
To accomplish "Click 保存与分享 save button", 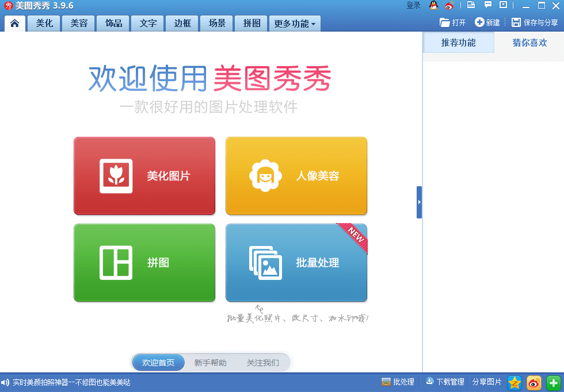I will coord(535,22).
